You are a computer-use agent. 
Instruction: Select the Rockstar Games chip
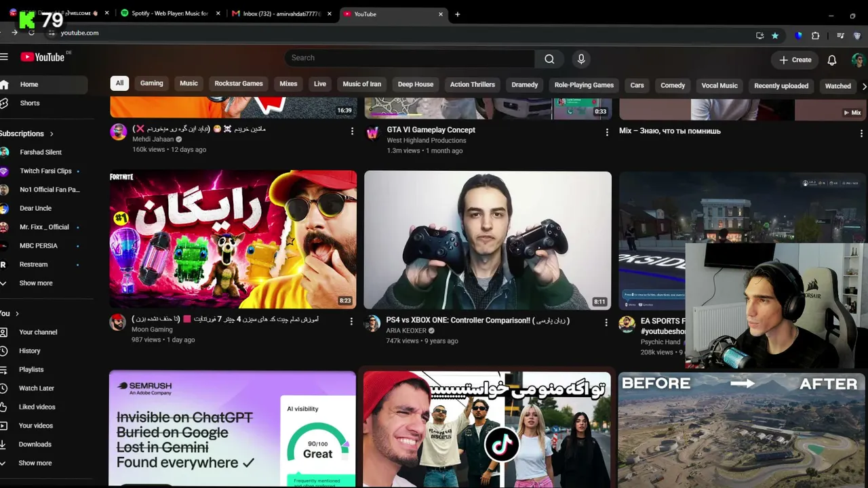point(239,83)
